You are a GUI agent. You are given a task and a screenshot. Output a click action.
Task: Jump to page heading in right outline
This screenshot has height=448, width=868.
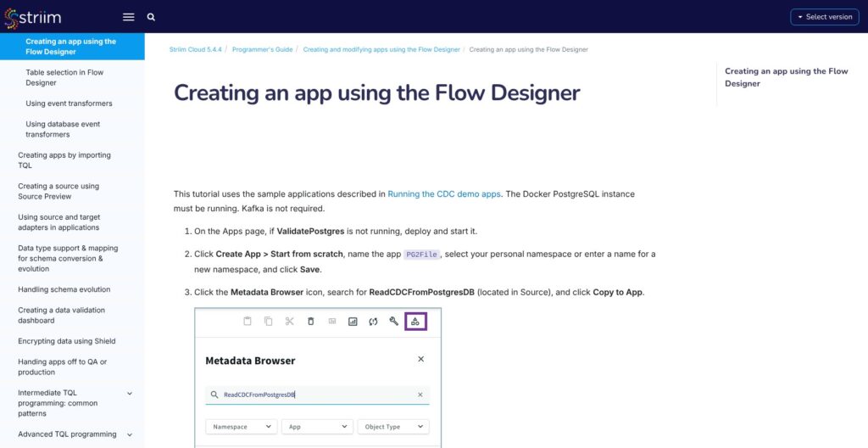pyautogui.click(x=786, y=77)
